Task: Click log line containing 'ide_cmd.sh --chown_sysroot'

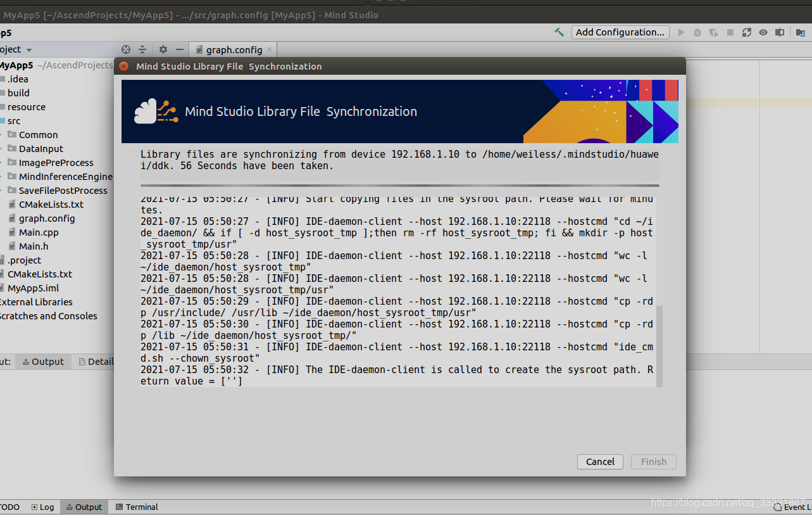Action: click(397, 353)
